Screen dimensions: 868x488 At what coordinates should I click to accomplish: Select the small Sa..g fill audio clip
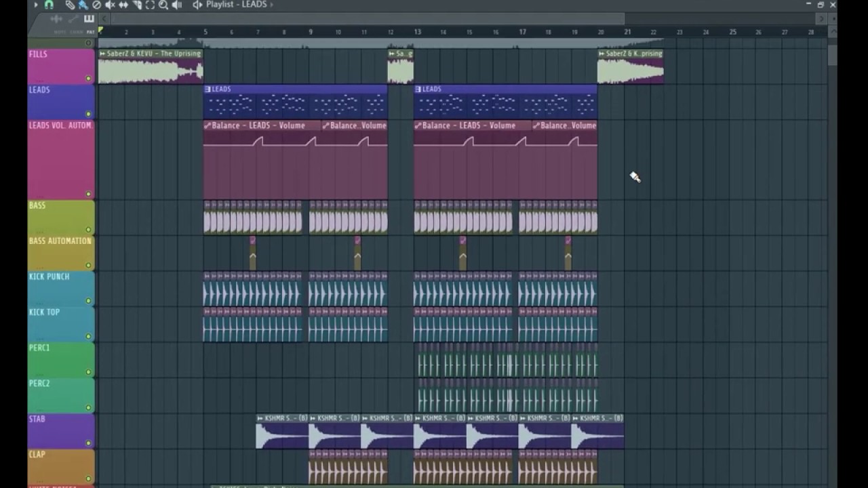(400, 66)
